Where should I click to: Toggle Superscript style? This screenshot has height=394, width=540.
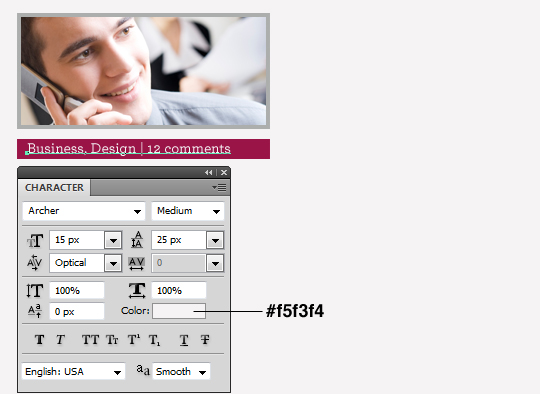pyautogui.click(x=134, y=340)
